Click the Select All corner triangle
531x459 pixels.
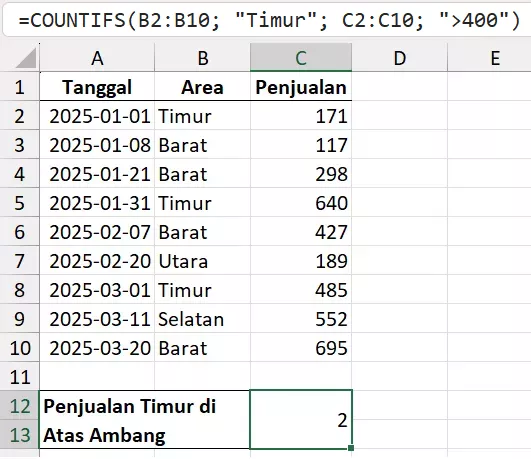26,58
